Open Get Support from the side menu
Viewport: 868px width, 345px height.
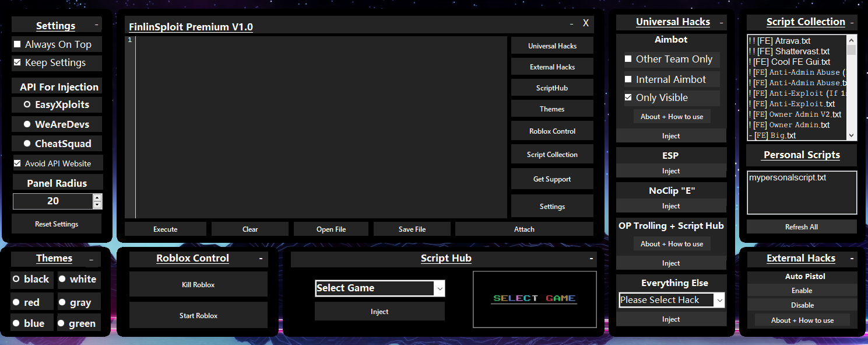[x=551, y=179]
